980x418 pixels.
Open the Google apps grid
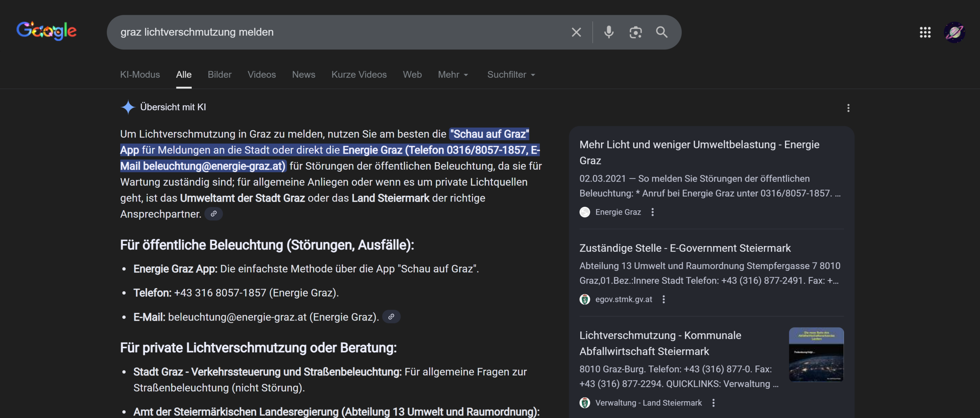tap(925, 32)
